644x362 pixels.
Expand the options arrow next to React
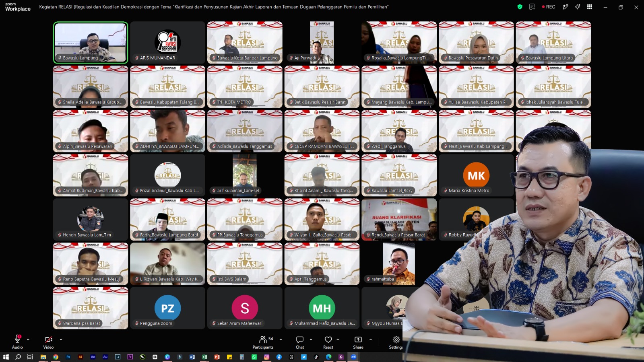(x=338, y=339)
